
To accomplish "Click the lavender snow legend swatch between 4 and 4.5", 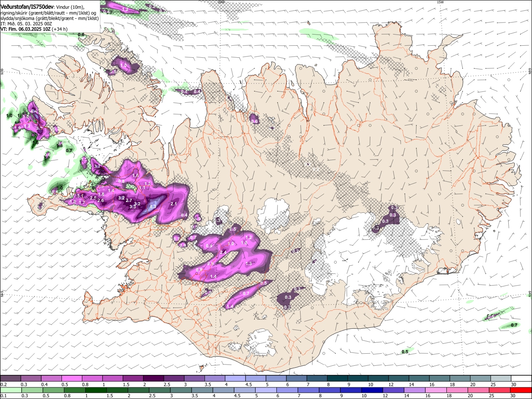I will tap(235, 379).
